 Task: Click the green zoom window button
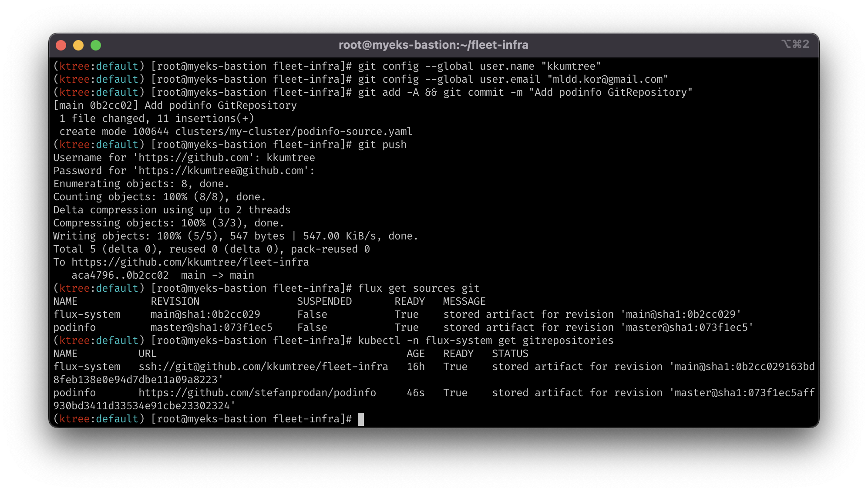[96, 45]
